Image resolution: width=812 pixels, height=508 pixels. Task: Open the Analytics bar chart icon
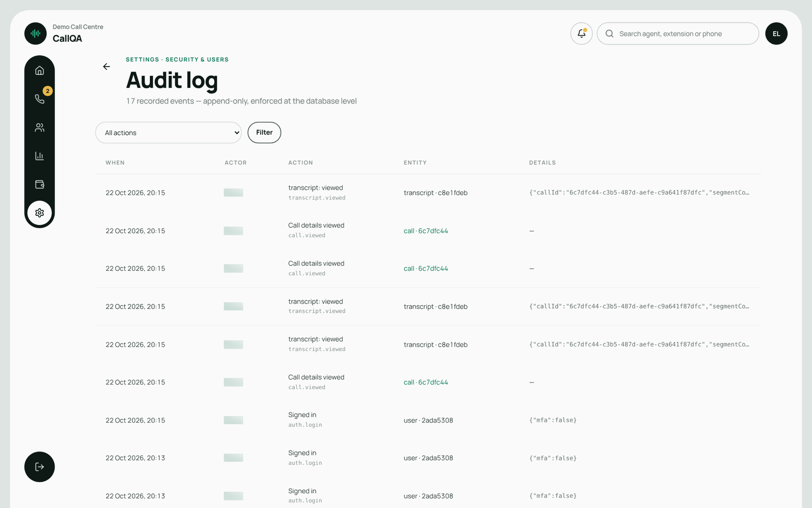click(40, 156)
